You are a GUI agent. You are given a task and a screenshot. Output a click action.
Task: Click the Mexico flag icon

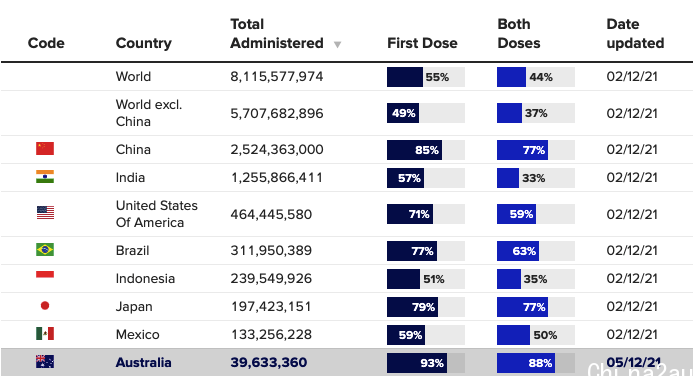click(x=45, y=333)
